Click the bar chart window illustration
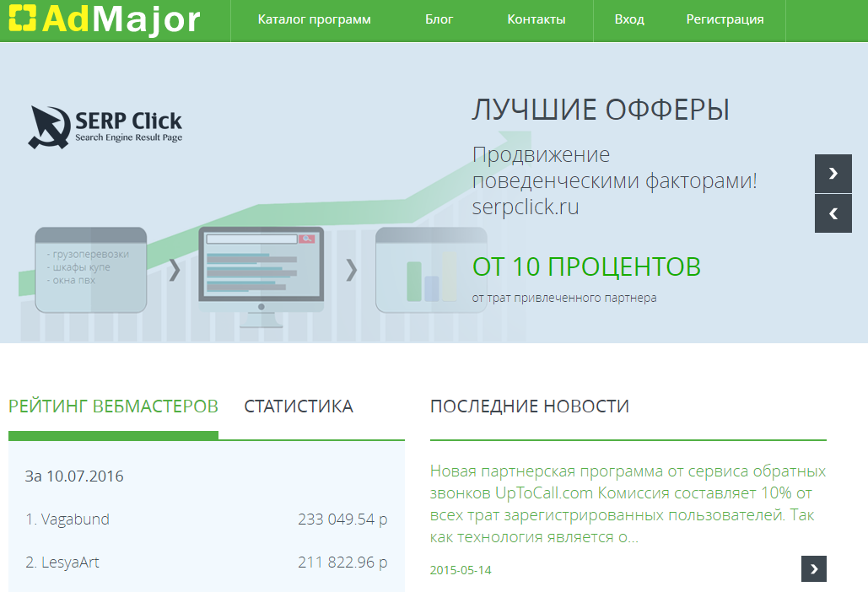Viewport: 868px width, 592px height. [x=431, y=270]
